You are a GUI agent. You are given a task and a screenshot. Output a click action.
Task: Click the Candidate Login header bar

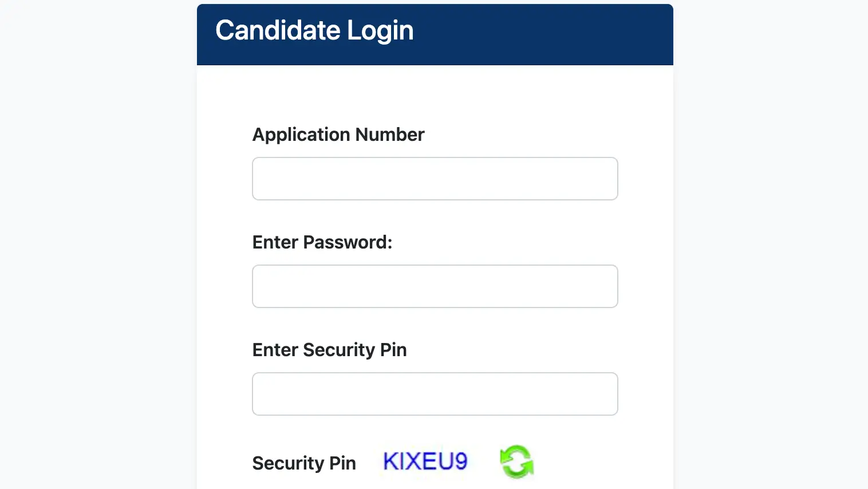pyautogui.click(x=435, y=34)
